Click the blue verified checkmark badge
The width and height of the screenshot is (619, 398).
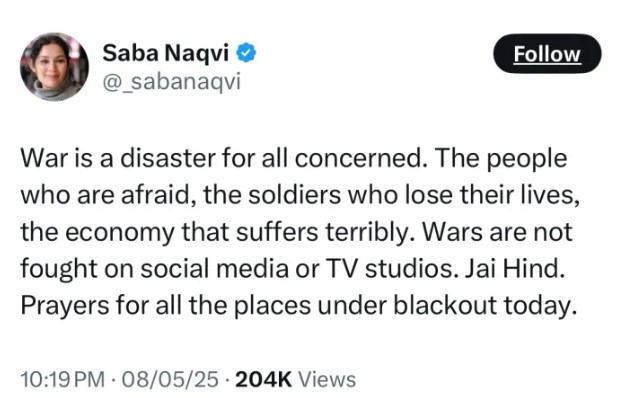coord(246,53)
